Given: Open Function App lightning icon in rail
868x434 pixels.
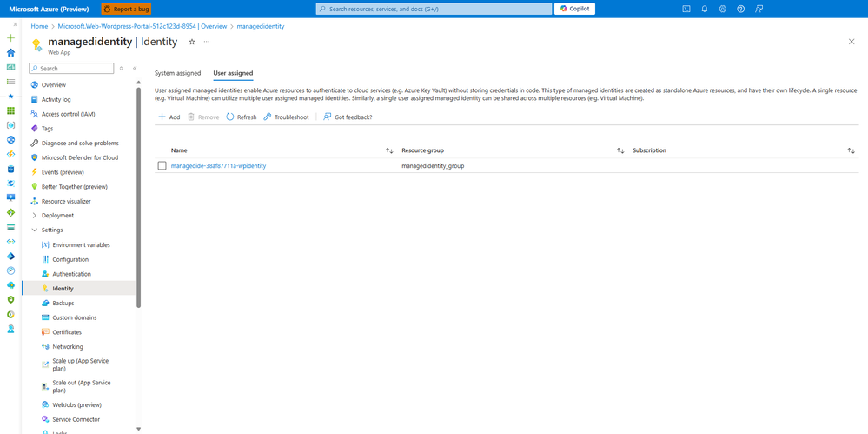Looking at the screenshot, I should click(10, 154).
